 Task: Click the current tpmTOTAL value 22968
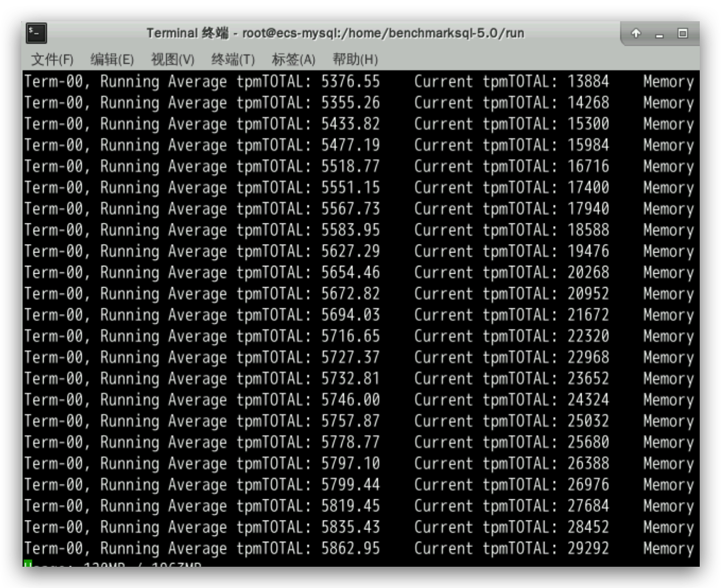coord(588,358)
